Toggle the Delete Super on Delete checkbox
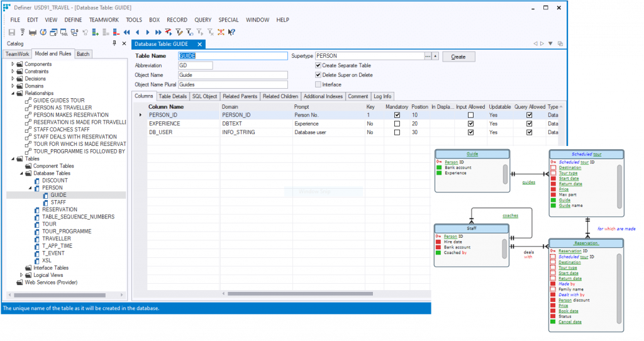This screenshot has height=341, width=644. [318, 75]
